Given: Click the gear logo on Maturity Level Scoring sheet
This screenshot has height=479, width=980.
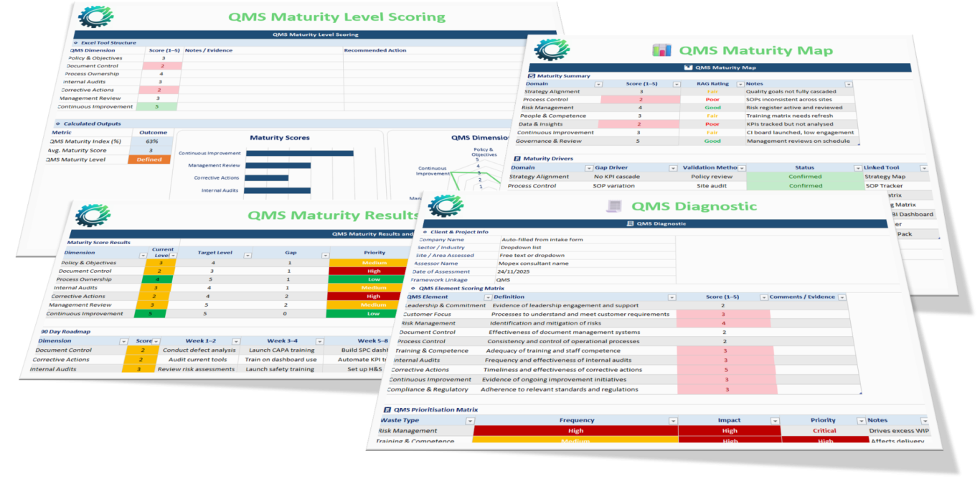Looking at the screenshot, I should 96,17.
